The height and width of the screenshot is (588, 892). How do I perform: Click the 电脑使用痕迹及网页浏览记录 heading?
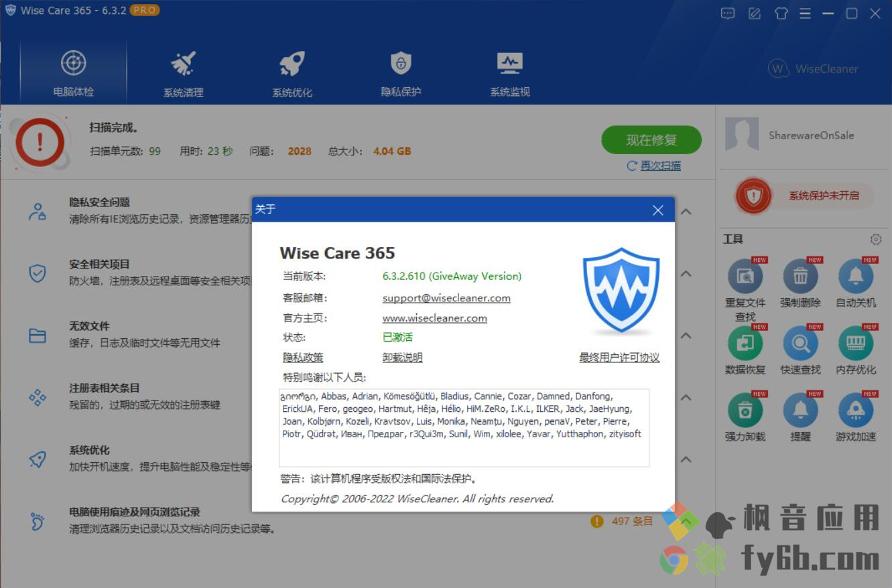pos(135,512)
